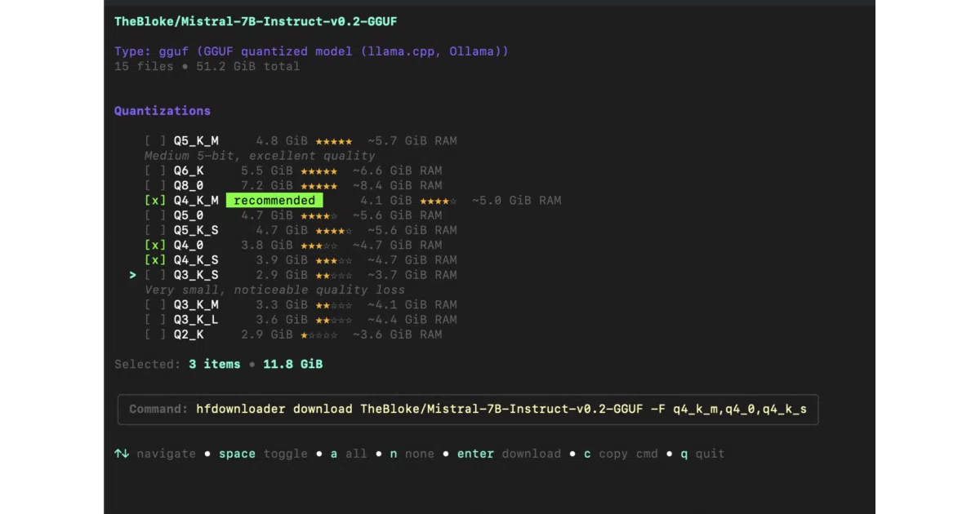Image resolution: width=980 pixels, height=514 pixels.
Task: Click the '15 files • 51.2 GiB total' line
Action: click(x=207, y=66)
